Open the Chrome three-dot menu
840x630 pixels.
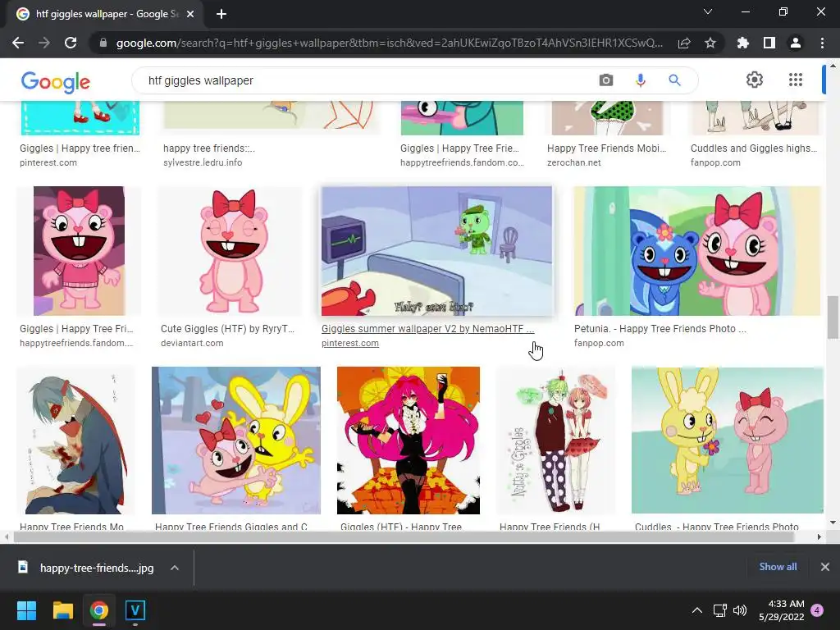click(x=822, y=43)
